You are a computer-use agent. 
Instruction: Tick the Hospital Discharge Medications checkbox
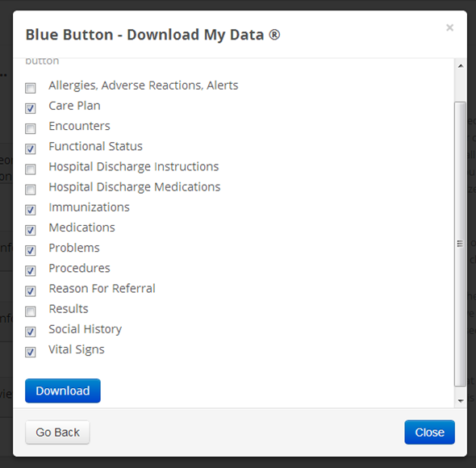(31, 190)
